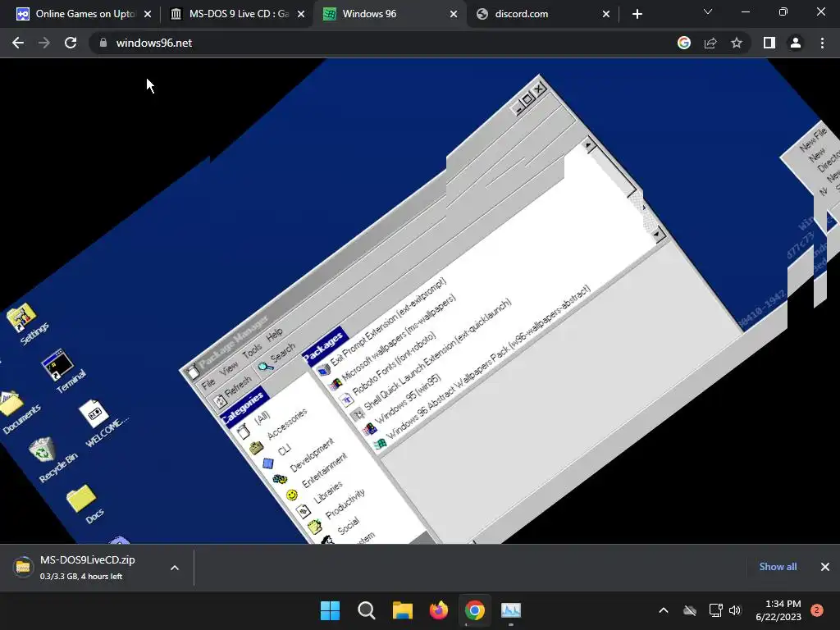Open the MS-DOS9LiveCD.zip download item
The height and width of the screenshot is (630, 840).
tap(85, 568)
